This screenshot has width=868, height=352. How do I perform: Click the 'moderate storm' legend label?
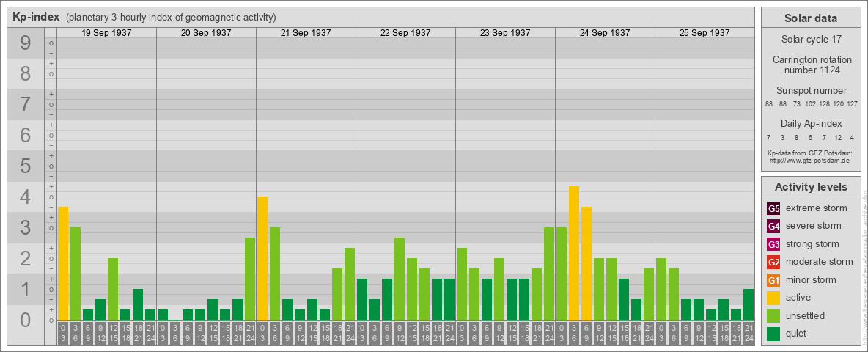(820, 261)
